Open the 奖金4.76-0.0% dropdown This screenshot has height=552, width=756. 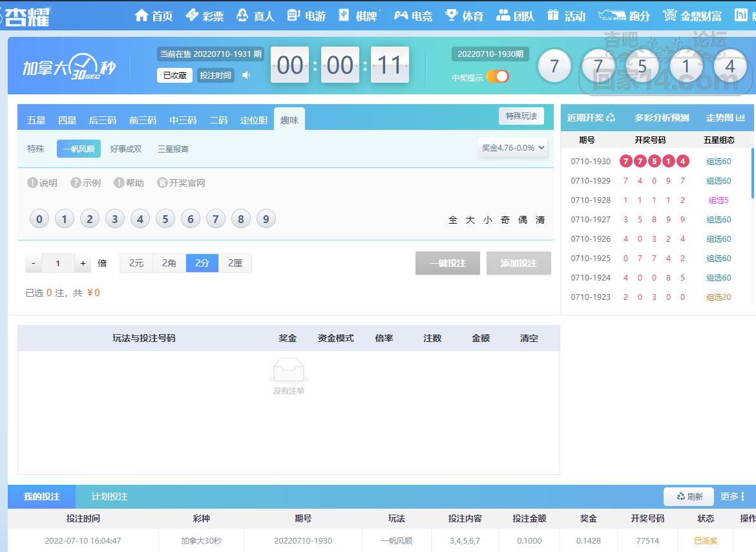click(x=514, y=148)
